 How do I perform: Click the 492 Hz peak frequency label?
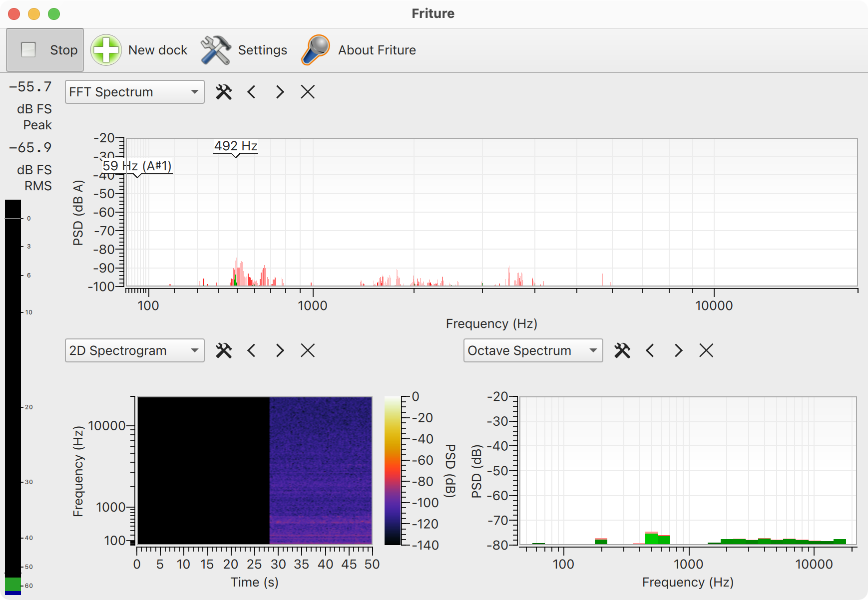(x=236, y=146)
